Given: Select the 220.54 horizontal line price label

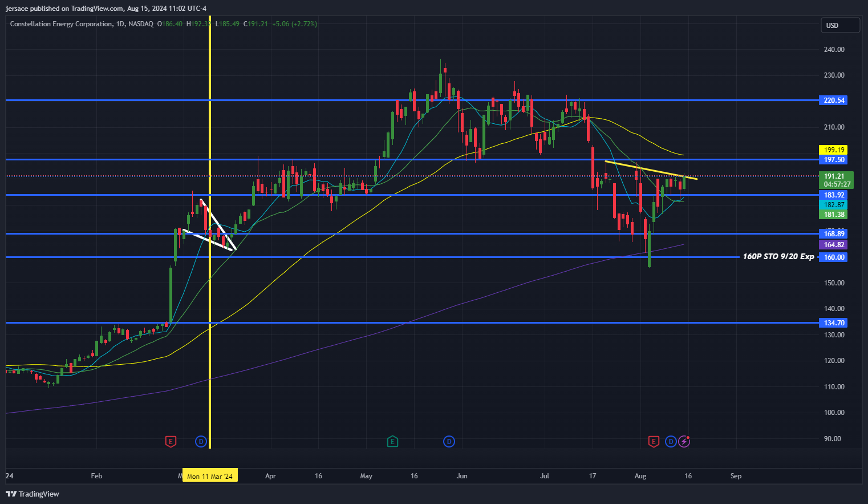Looking at the screenshot, I should pos(834,100).
